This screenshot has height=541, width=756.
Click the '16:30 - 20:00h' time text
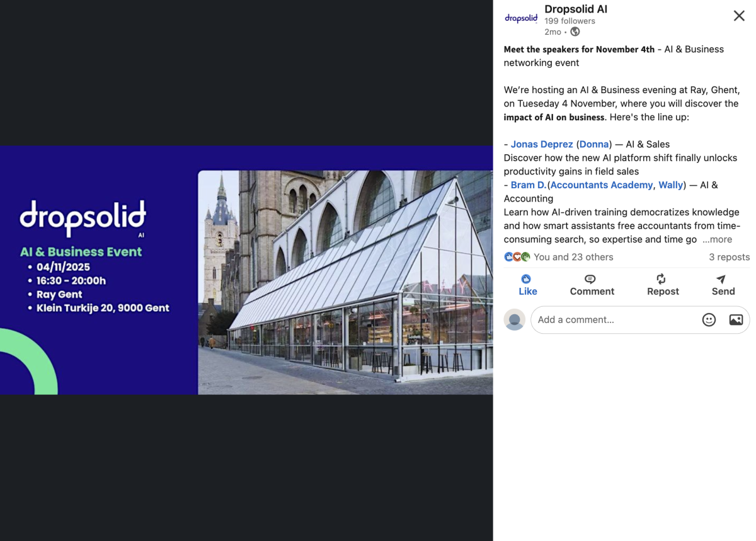(71, 281)
